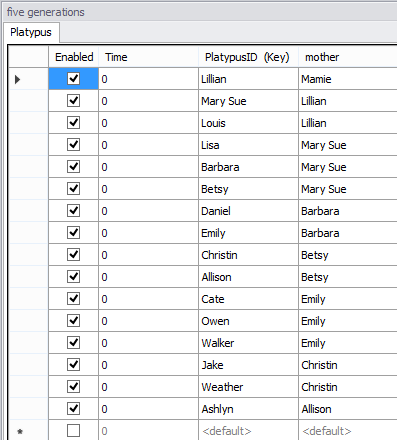Viewport: 397px width, 440px height.
Task: Select PlatypusID cell 'Mary Sue'
Action: click(248, 101)
